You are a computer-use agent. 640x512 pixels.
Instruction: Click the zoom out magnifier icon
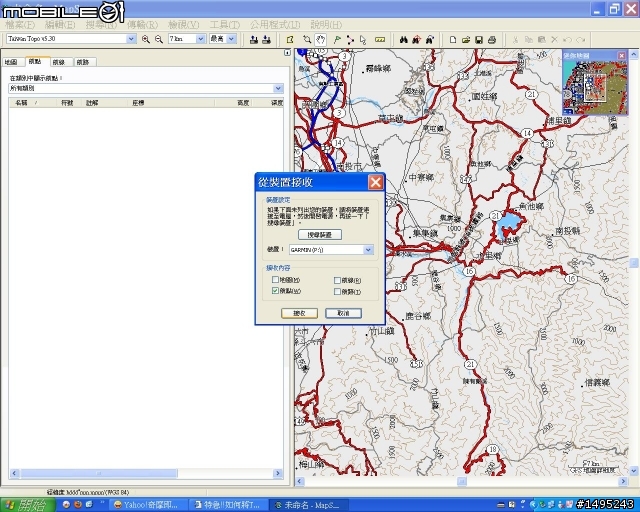(x=159, y=39)
